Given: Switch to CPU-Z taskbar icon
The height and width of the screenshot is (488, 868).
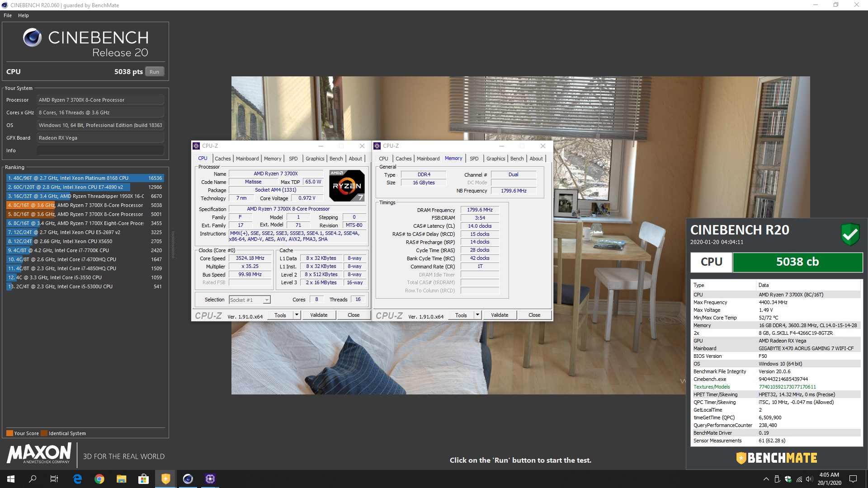Looking at the screenshot, I should (x=210, y=479).
